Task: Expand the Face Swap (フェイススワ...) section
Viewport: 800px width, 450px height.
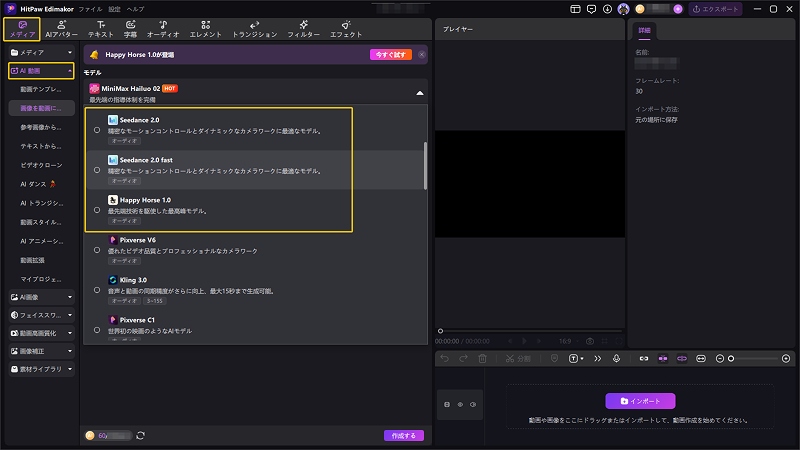Action: coord(41,315)
